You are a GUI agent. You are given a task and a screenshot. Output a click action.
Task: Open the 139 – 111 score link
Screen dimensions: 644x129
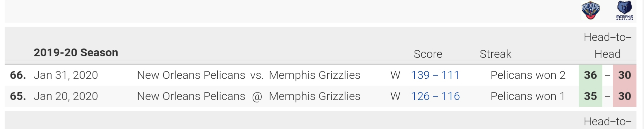tap(435, 75)
